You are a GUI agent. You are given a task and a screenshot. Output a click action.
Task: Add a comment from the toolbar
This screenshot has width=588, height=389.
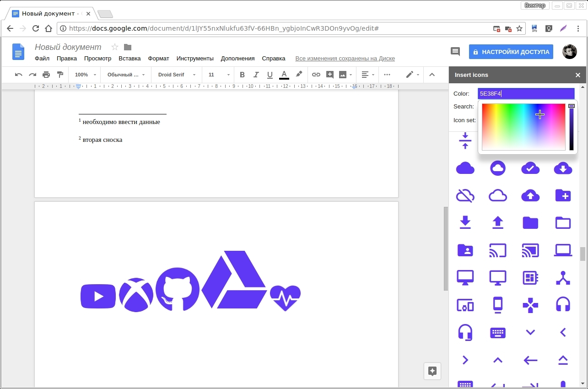pos(330,75)
